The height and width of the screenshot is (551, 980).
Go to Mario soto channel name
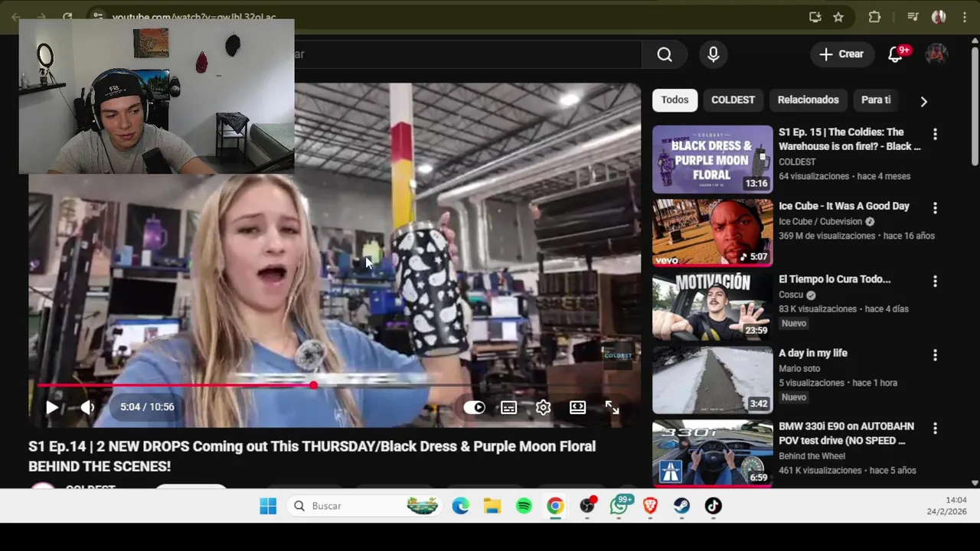799,368
